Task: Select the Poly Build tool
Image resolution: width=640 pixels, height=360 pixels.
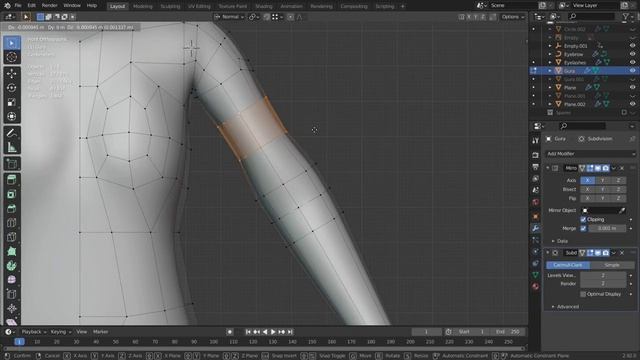Action: coord(12,251)
